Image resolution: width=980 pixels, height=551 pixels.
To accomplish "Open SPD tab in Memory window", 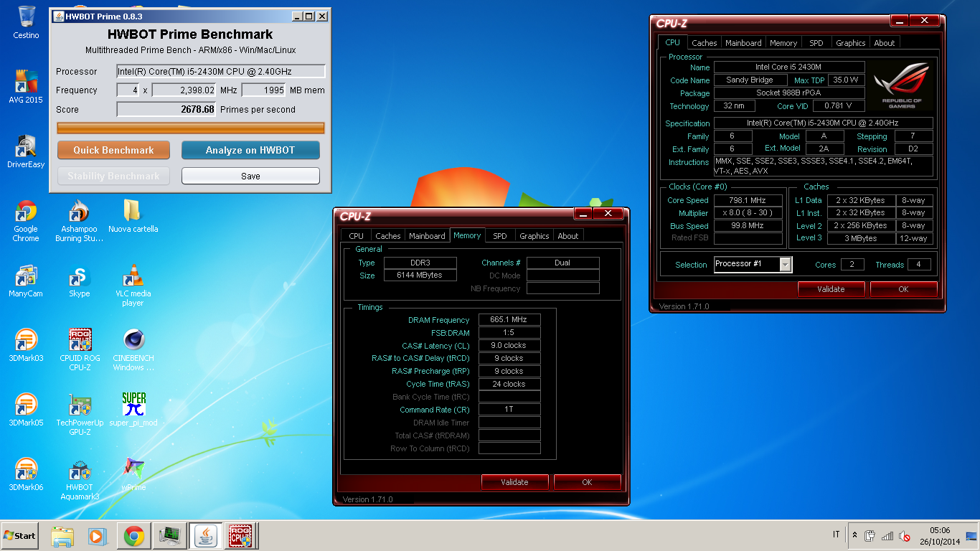I will 500,236.
